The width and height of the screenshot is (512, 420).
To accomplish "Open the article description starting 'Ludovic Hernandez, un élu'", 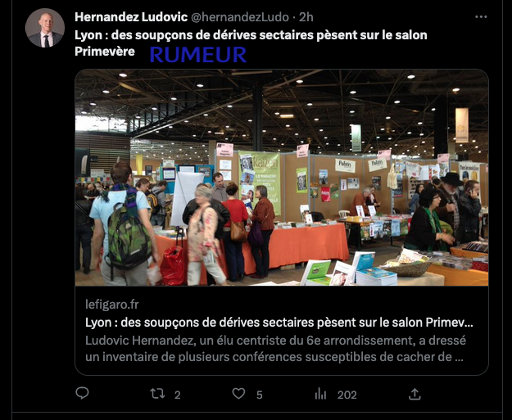I will [x=275, y=349].
